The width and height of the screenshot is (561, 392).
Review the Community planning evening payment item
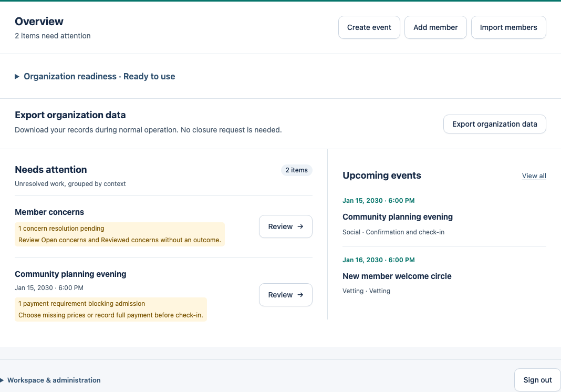click(286, 295)
